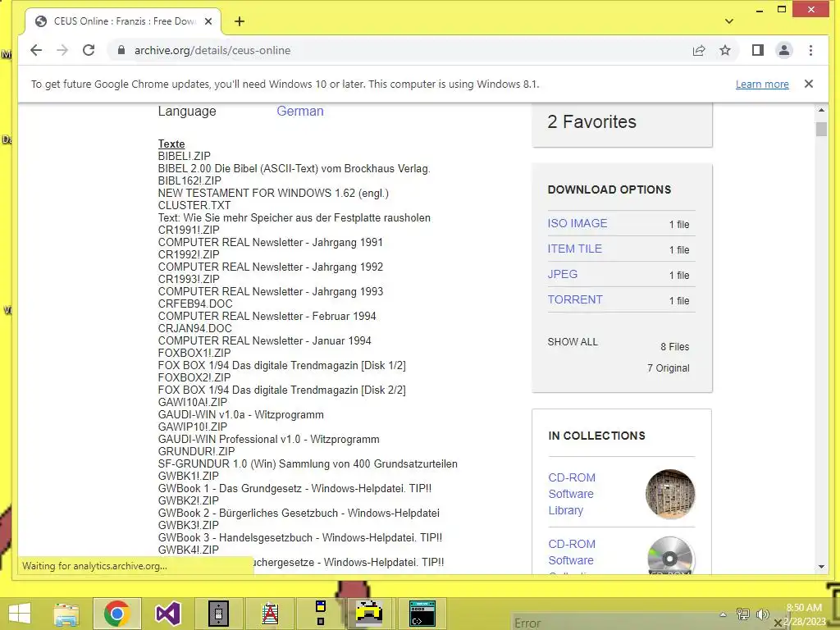Open the red letter A taskbar app
840x630 pixels.
269,614
